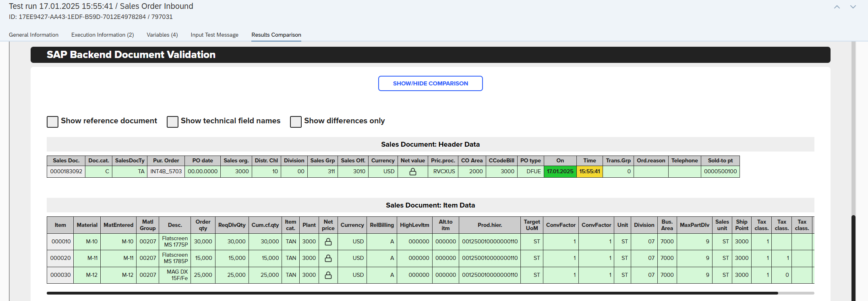Image resolution: width=868 pixels, height=301 pixels.
Task: Click Net price lock icon for item 000020
Action: click(x=328, y=258)
